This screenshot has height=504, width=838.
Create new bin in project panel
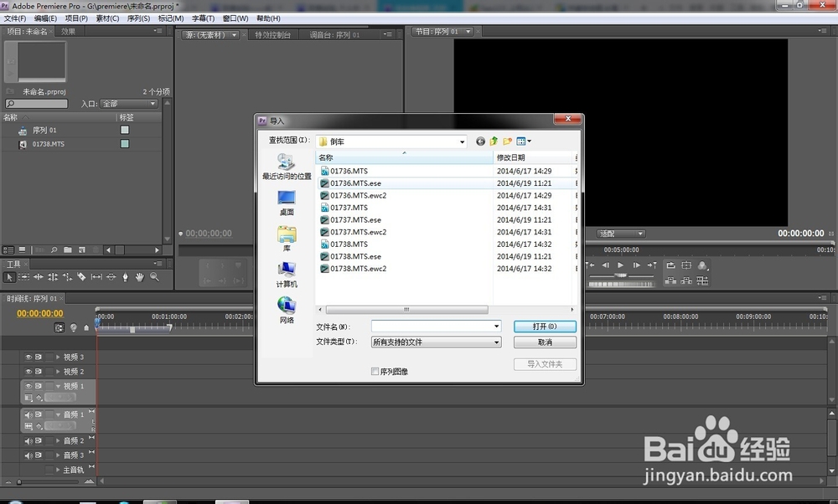point(68,249)
